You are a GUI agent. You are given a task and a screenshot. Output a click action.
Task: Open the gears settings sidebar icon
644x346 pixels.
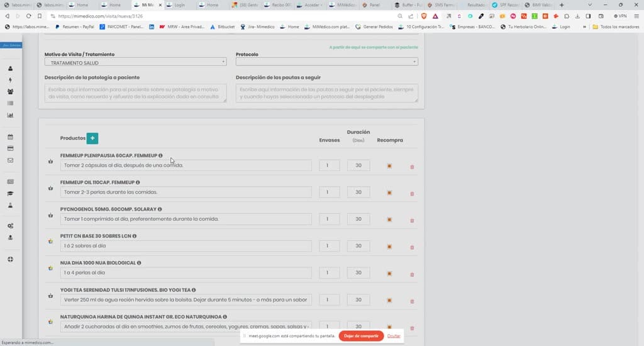point(10,226)
